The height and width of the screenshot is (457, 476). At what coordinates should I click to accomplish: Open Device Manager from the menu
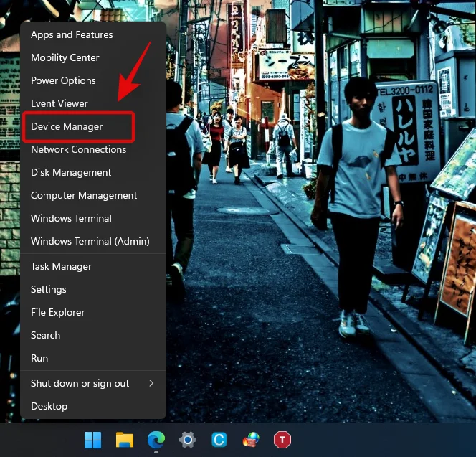tap(67, 126)
